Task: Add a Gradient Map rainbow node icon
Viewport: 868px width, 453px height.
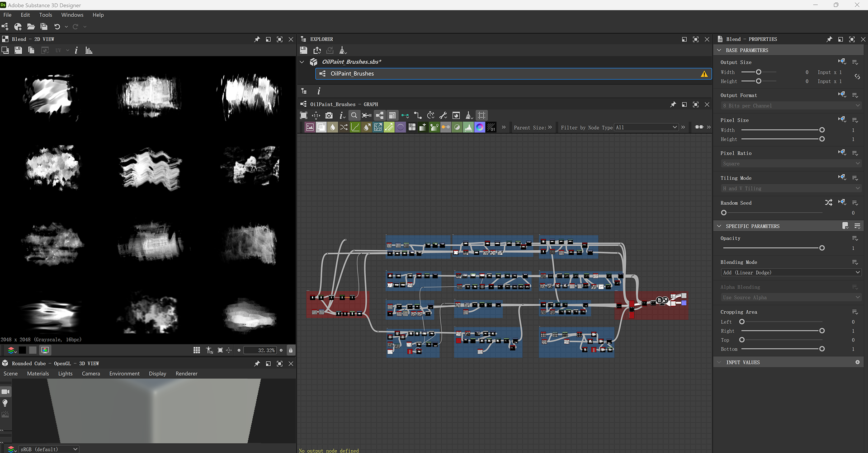Action: click(x=480, y=127)
